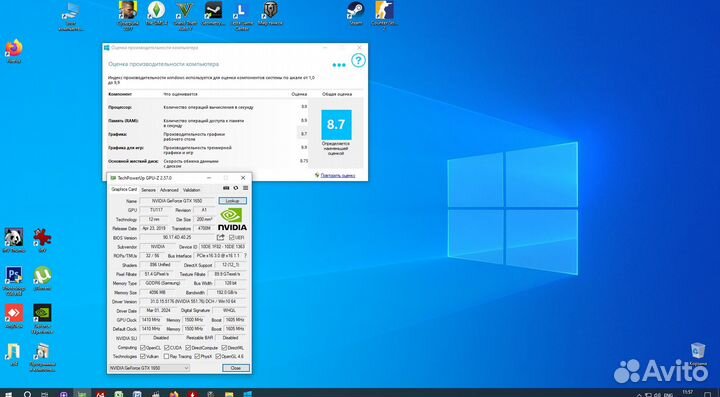Click the taskbar search icon
Viewport: 720px width, 397px height.
click(x=27, y=394)
